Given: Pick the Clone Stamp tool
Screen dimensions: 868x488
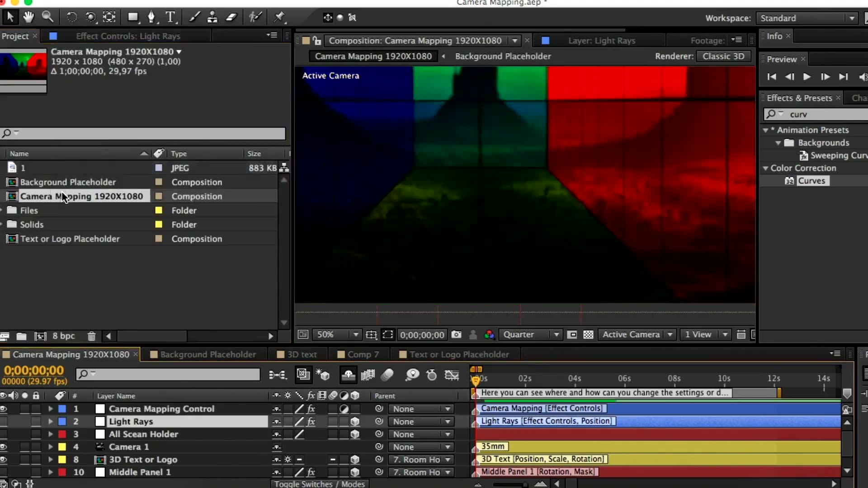Looking at the screenshot, I should [212, 17].
